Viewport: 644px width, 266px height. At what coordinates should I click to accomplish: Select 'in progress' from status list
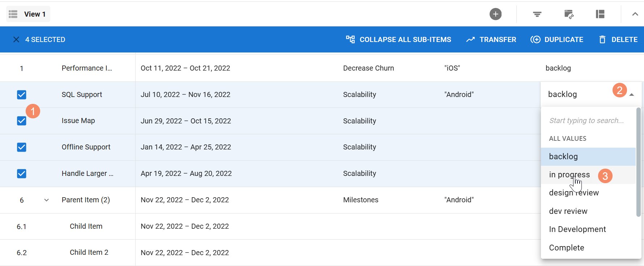[x=569, y=175]
